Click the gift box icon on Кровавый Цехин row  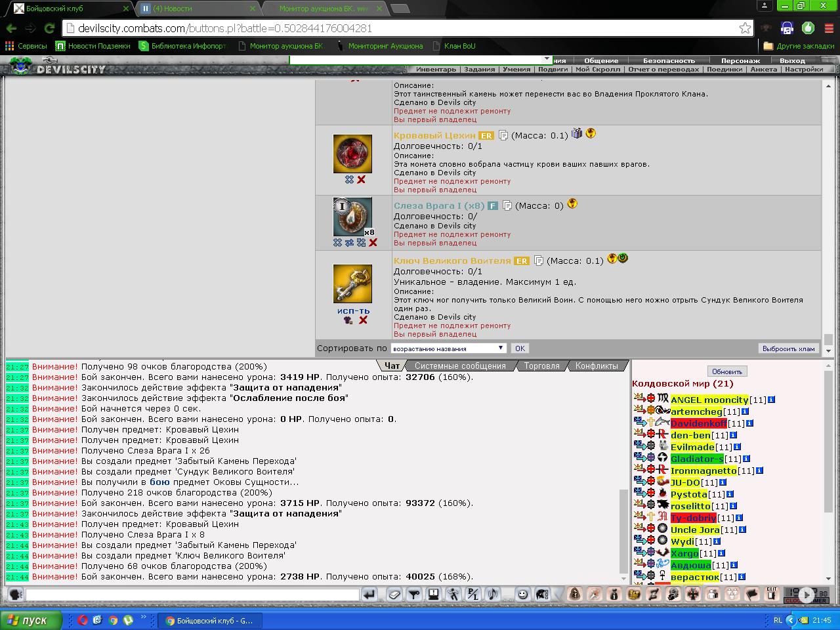click(577, 133)
